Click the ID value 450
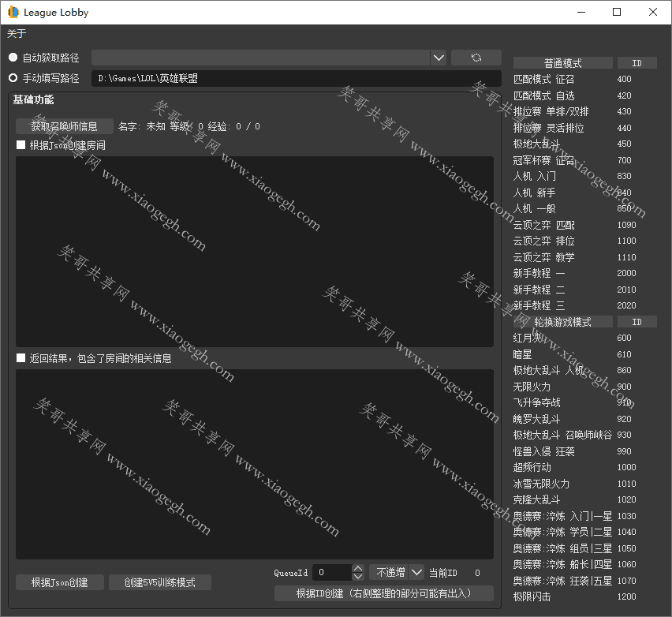Viewport: 672px width, 617px height. coord(625,144)
